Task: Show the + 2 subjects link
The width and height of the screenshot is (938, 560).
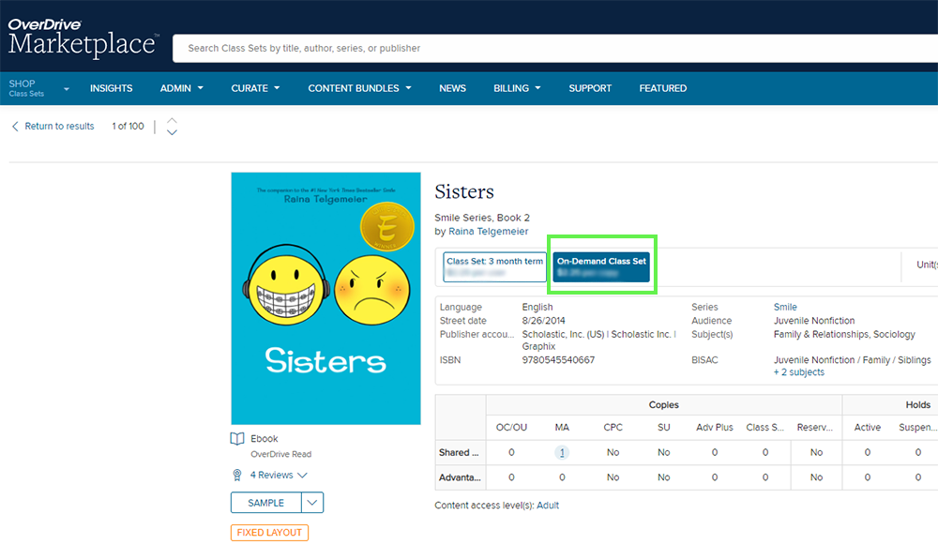Action: tap(798, 372)
